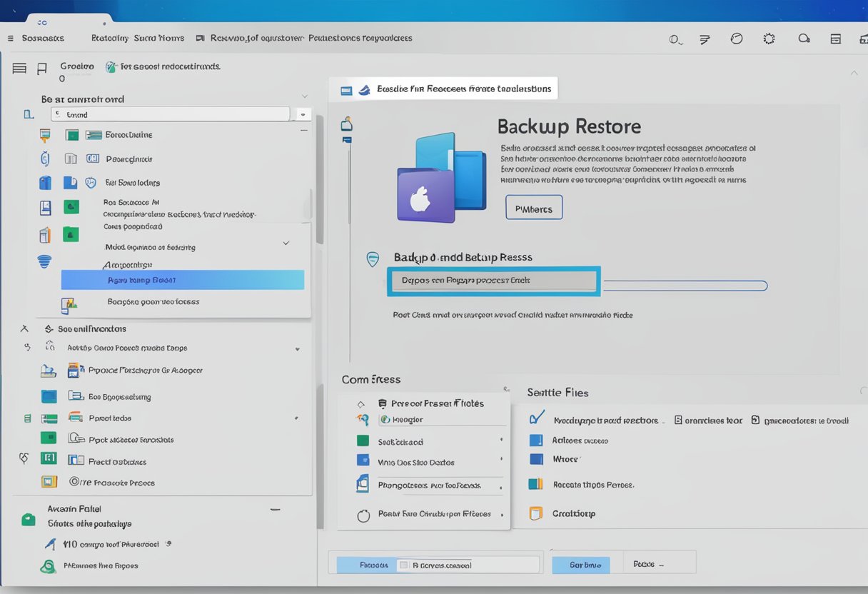Open the Eound combo box dropdown arrow
This screenshot has width=868, height=594.
tap(302, 114)
